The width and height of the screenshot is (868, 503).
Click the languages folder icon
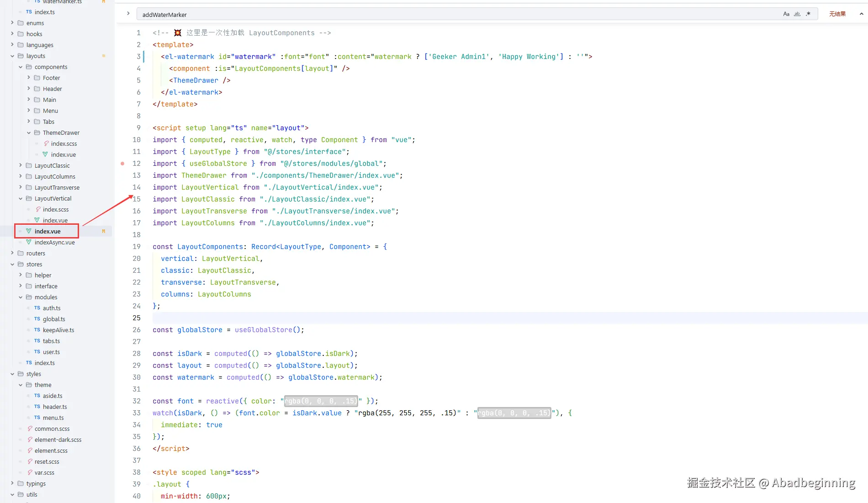[21, 45]
